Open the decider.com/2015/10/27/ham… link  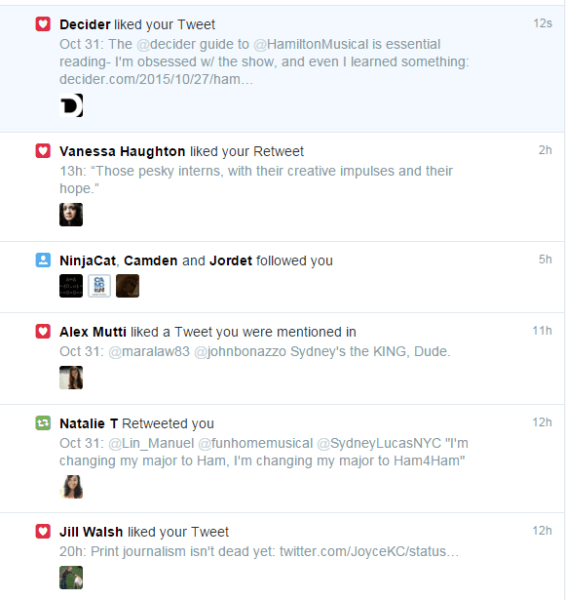click(x=156, y=79)
